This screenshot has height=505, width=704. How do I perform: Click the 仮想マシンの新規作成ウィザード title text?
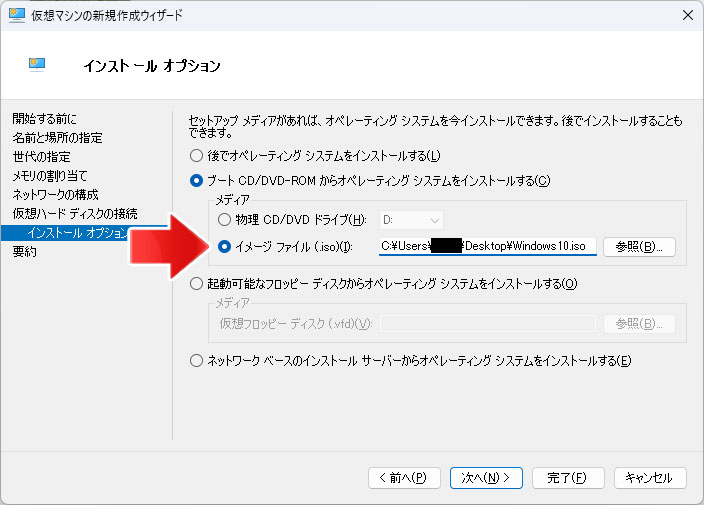(x=107, y=15)
